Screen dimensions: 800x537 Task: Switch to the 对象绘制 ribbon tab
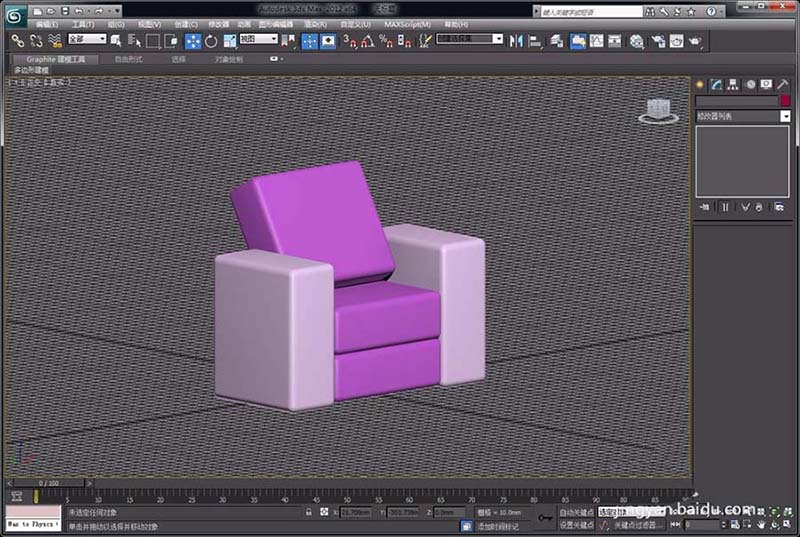point(229,59)
